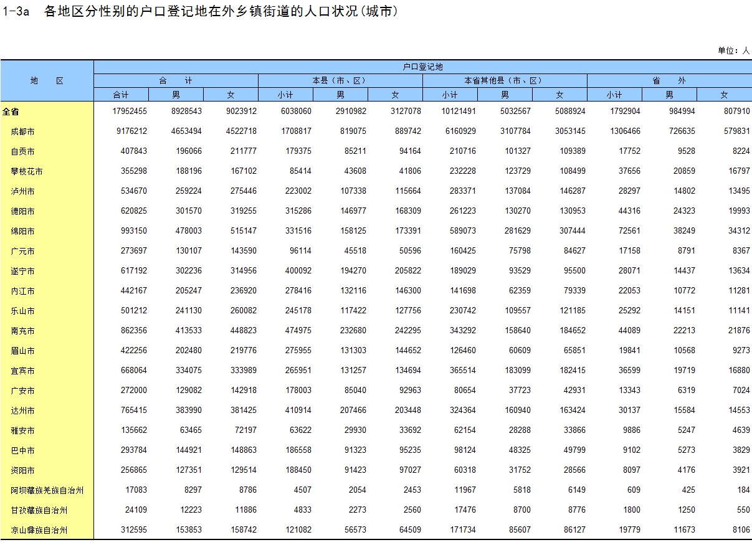Click the 全省 total value 17952455
The image size is (752, 560).
(x=130, y=112)
